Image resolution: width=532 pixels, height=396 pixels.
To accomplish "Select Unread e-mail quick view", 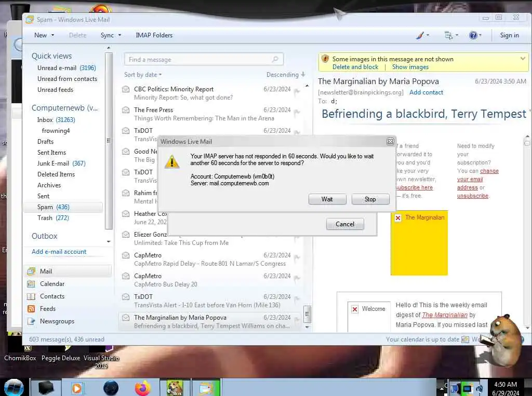I will [66, 68].
